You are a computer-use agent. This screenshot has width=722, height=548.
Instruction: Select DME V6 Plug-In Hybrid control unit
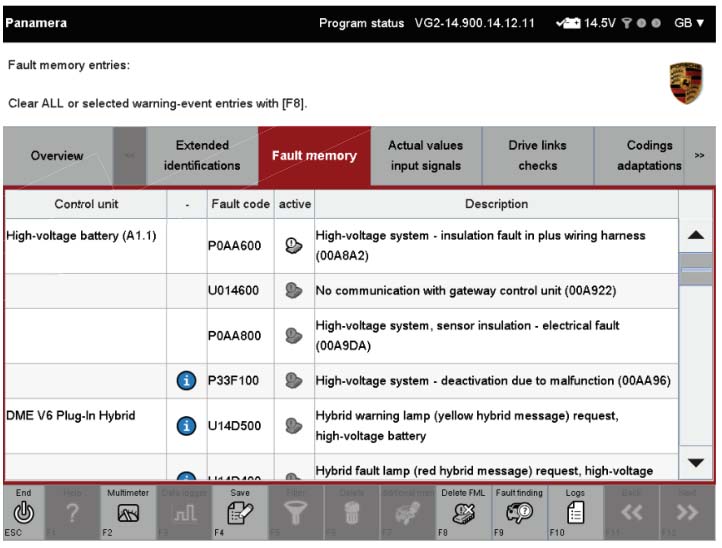pyautogui.click(x=71, y=416)
